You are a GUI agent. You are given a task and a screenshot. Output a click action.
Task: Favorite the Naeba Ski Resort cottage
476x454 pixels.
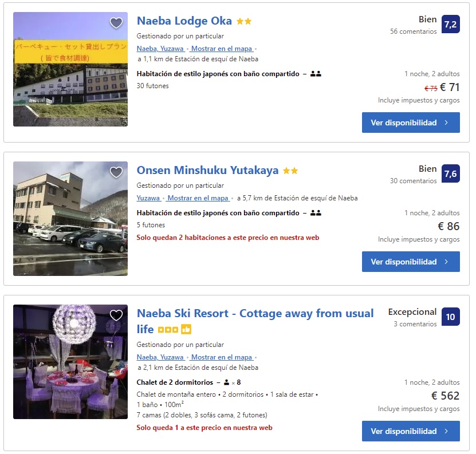(x=116, y=315)
